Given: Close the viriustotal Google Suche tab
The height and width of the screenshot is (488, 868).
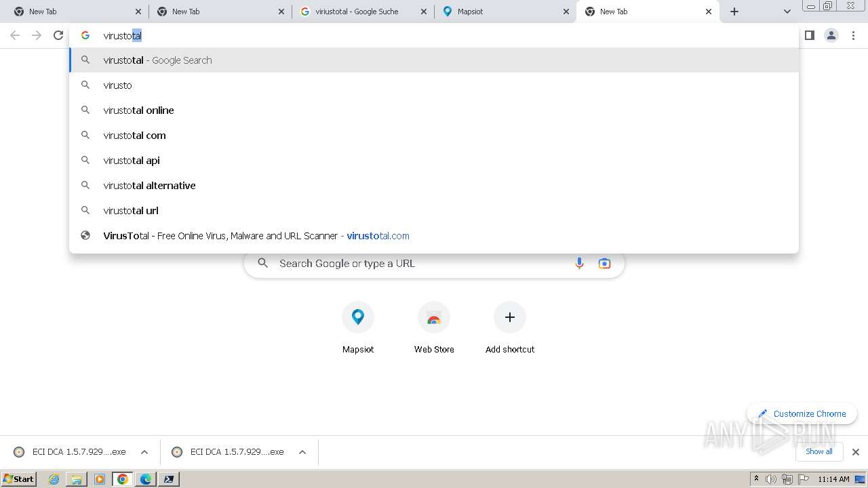Looking at the screenshot, I should click(424, 12).
